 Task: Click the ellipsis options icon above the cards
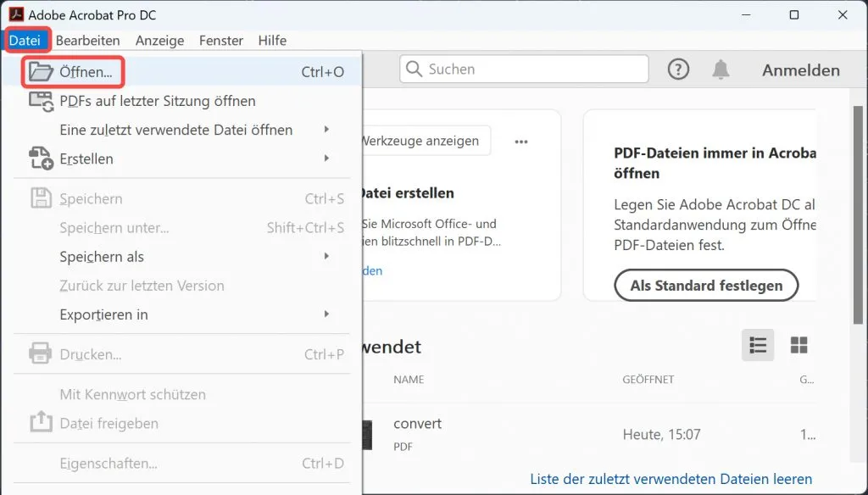pos(521,141)
